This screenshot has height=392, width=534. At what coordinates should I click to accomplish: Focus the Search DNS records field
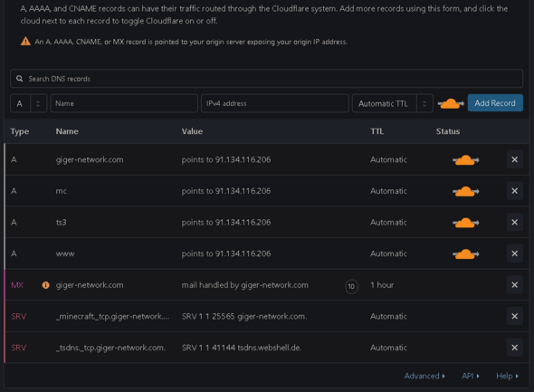point(267,79)
